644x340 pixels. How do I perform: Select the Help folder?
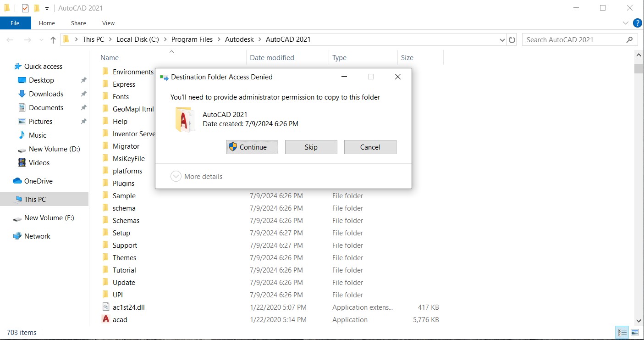point(120,122)
